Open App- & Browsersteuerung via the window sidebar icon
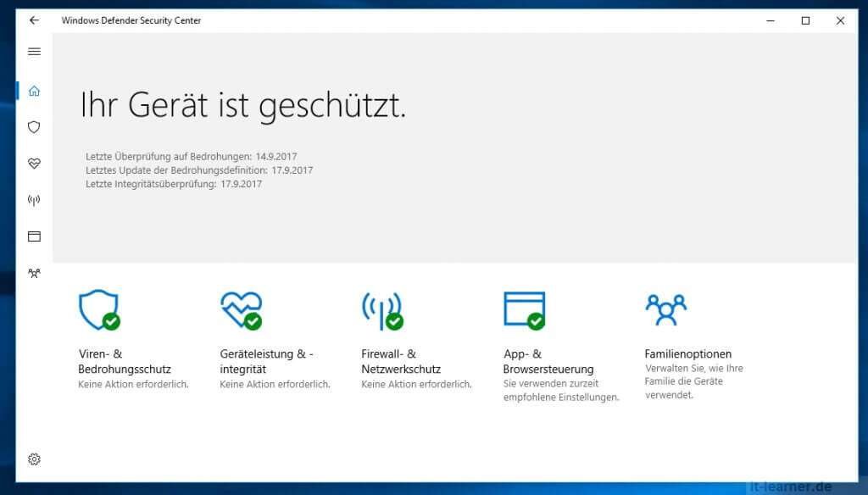This screenshot has width=868, height=495. click(34, 236)
